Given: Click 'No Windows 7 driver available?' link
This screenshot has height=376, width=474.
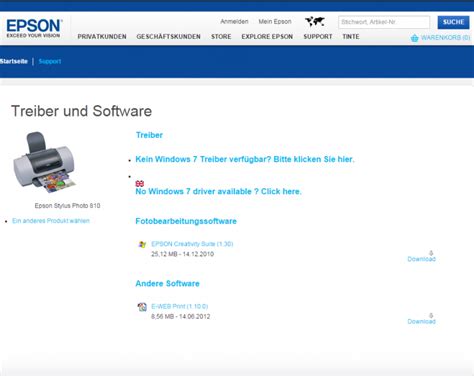Looking at the screenshot, I should coord(218,191).
